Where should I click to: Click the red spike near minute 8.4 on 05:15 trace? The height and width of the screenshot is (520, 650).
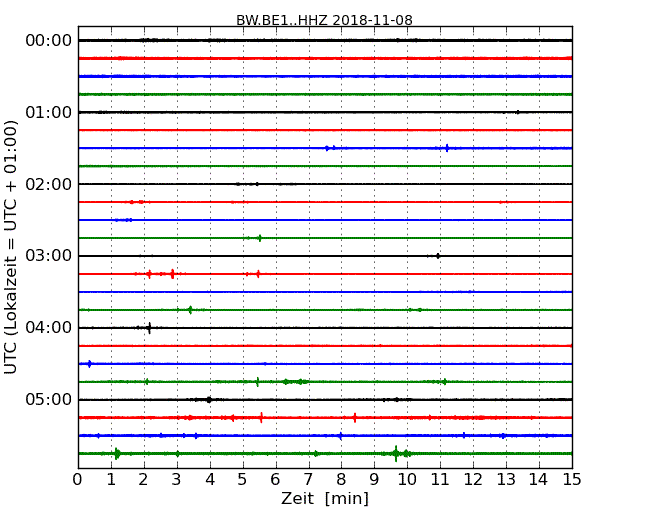[x=355, y=418]
